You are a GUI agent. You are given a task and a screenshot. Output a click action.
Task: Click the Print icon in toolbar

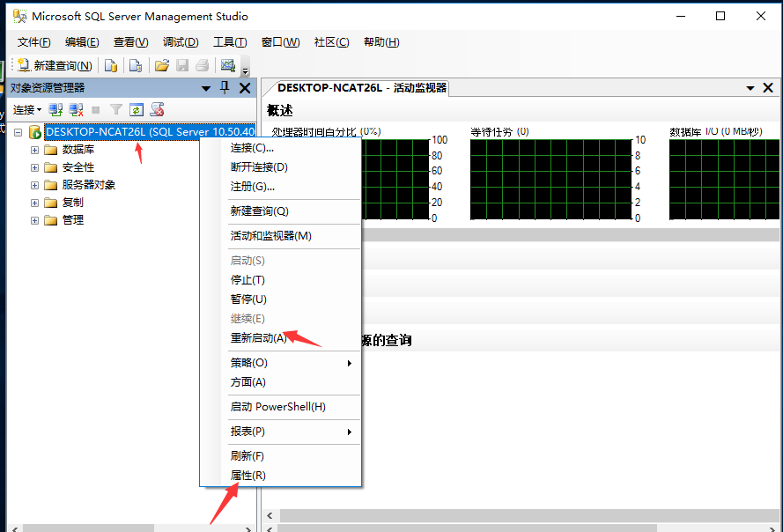coord(203,65)
